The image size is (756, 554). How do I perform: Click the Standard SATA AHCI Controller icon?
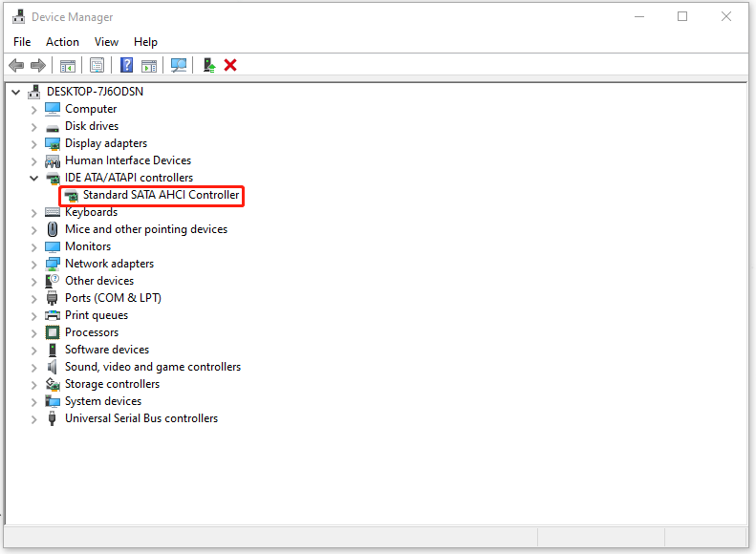point(72,196)
